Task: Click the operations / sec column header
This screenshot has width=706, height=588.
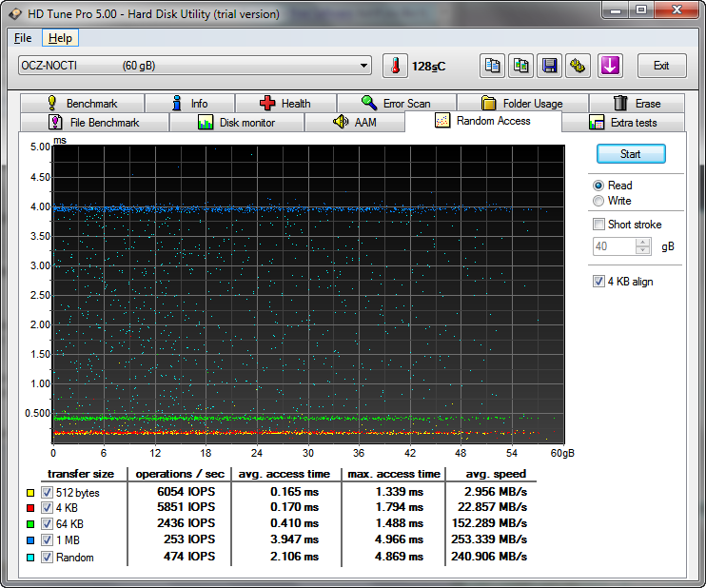Action: pos(180,474)
